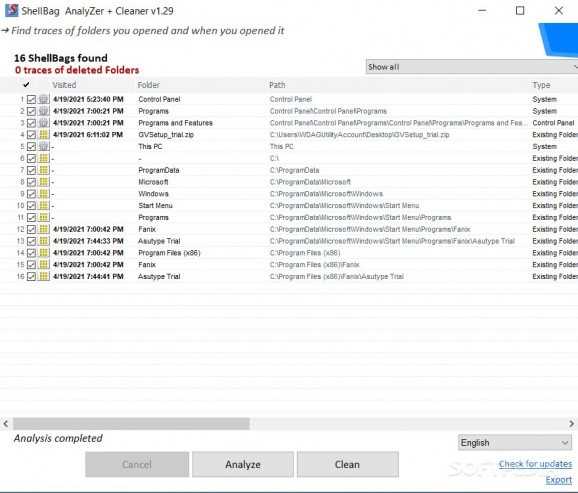Click the Control Panel type cell in row 3
The height and width of the screenshot is (493, 578).
click(x=553, y=123)
